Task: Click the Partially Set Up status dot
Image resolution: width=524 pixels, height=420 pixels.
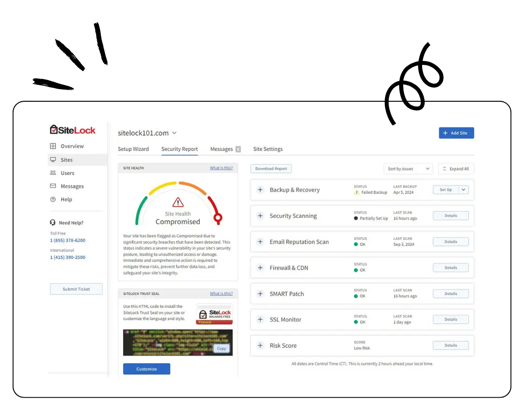Action: coord(356,218)
